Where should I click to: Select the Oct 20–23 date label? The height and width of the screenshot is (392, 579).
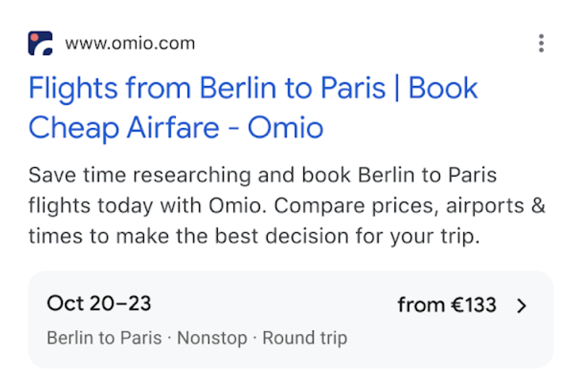pos(98,303)
